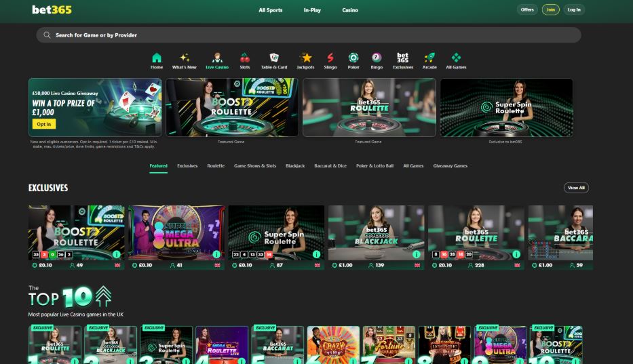Show info for Super Mega Ultra tile

[216, 254]
